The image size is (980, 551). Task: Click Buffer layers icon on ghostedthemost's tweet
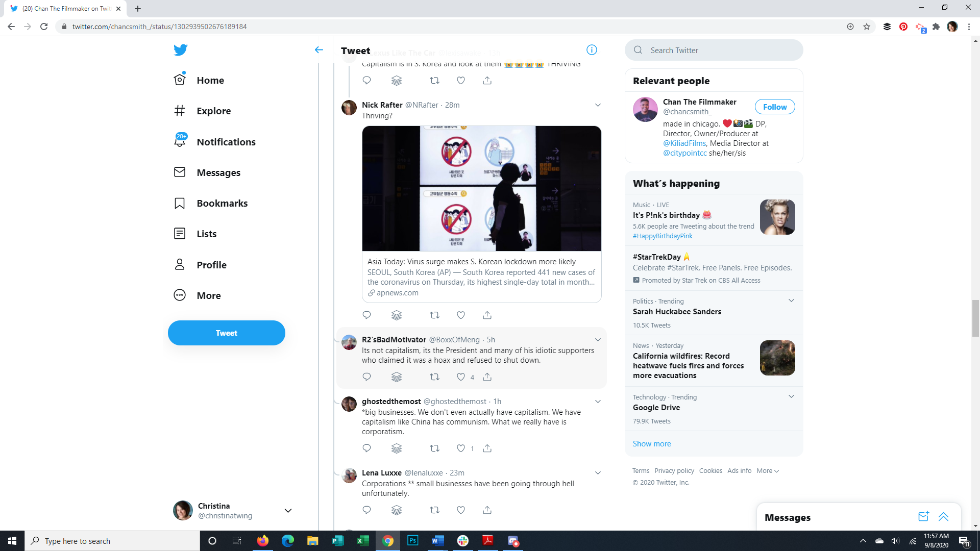[x=397, y=448]
